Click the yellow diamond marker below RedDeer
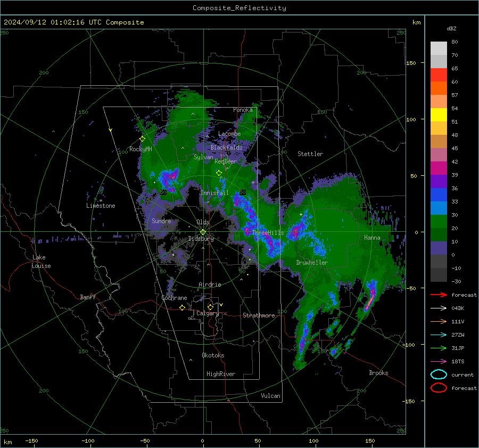 [219, 173]
